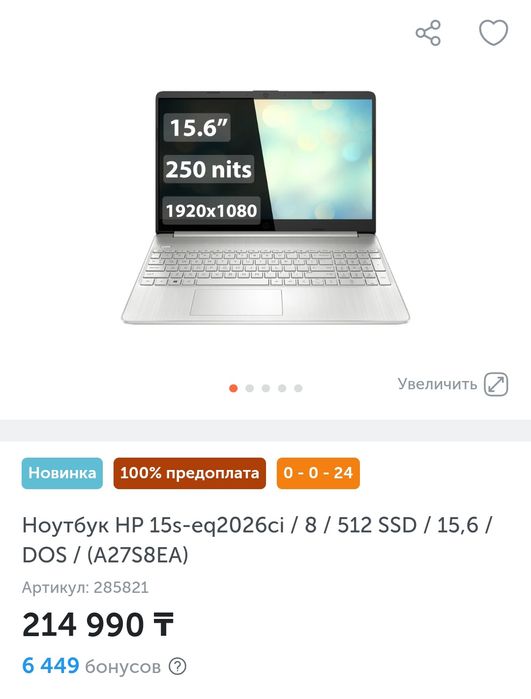Click the 6 449 бонусов amount
Image resolution: width=531 pixels, height=699 pixels.
91,666
